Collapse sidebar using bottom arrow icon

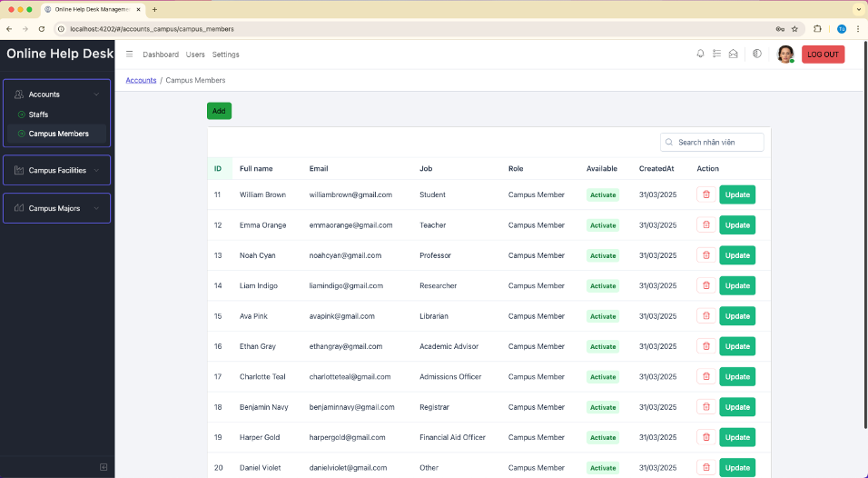pyautogui.click(x=104, y=467)
